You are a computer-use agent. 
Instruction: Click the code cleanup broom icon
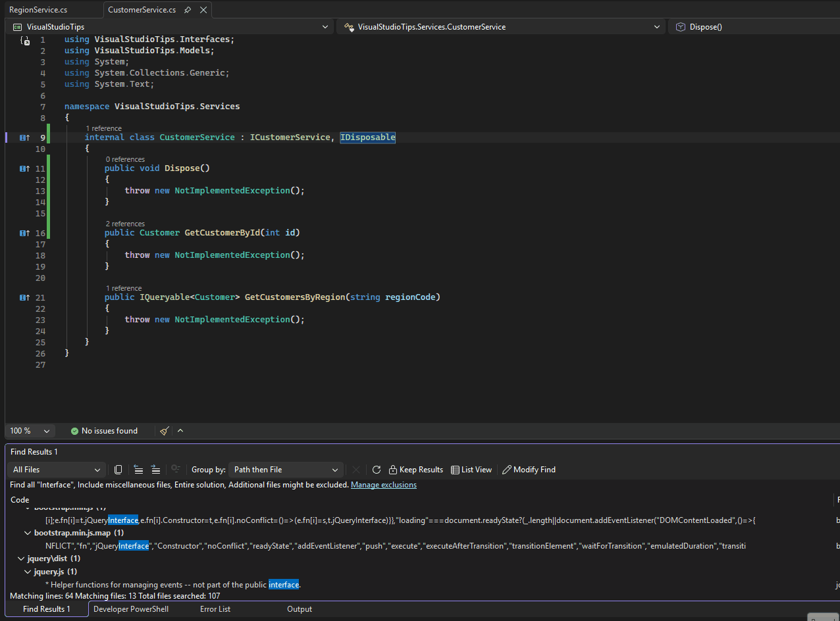(x=165, y=431)
